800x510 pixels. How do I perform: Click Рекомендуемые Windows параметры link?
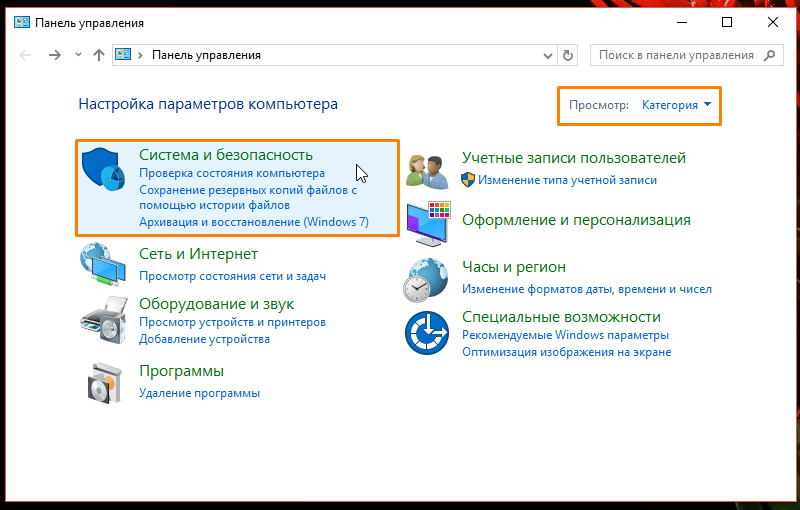[x=565, y=335]
